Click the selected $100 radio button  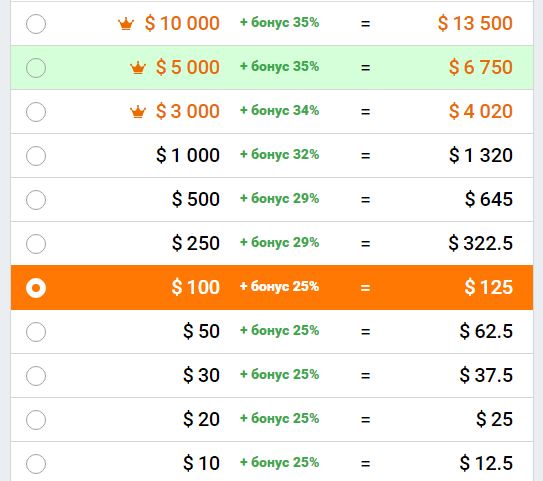36,288
